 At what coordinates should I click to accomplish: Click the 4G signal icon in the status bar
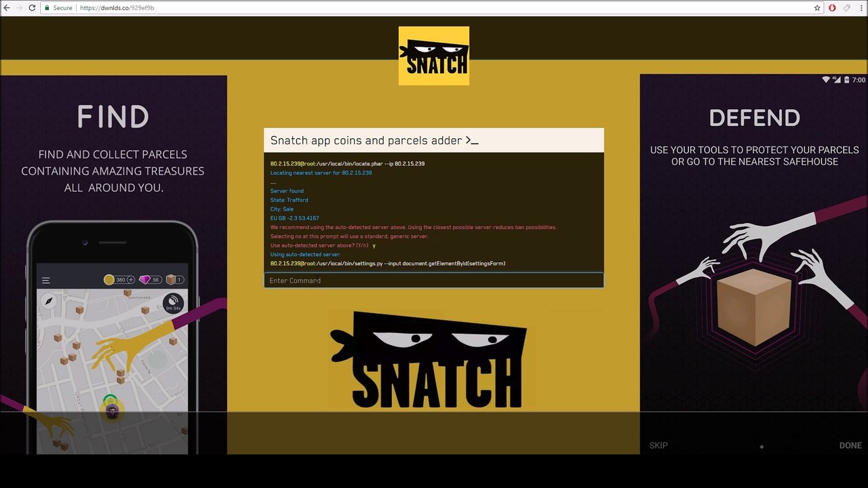click(837, 80)
